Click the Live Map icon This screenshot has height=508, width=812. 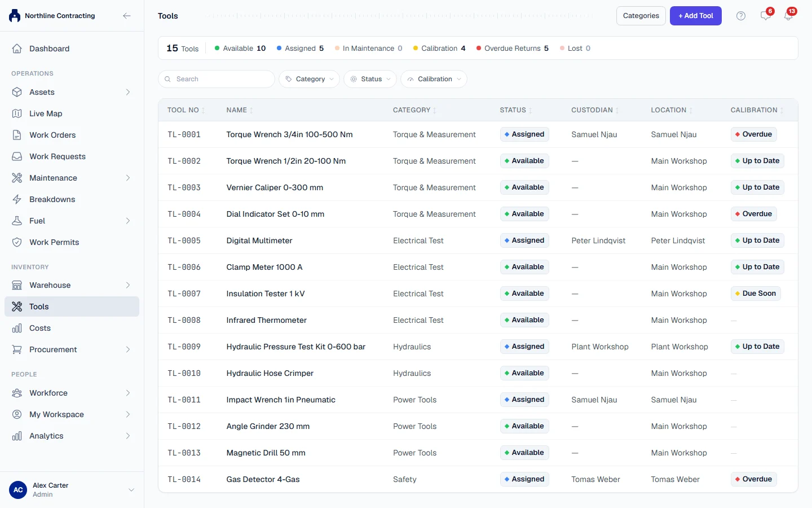[x=17, y=113]
